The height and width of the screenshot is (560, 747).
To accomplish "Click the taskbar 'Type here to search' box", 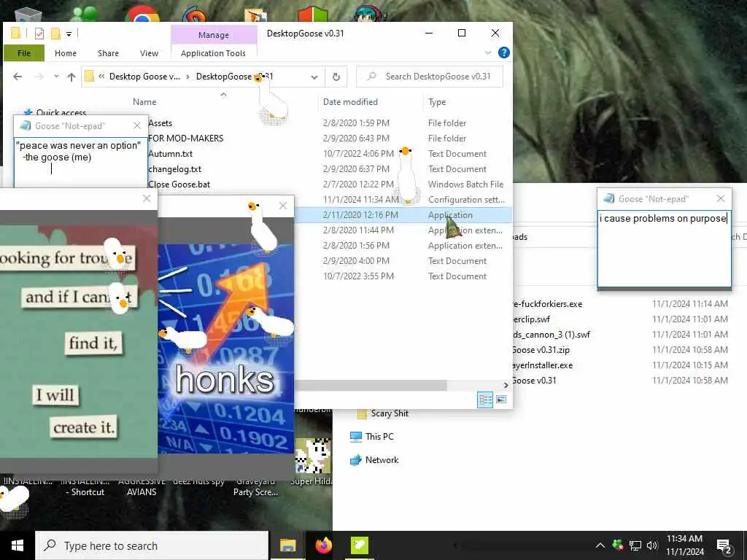I will tap(152, 545).
